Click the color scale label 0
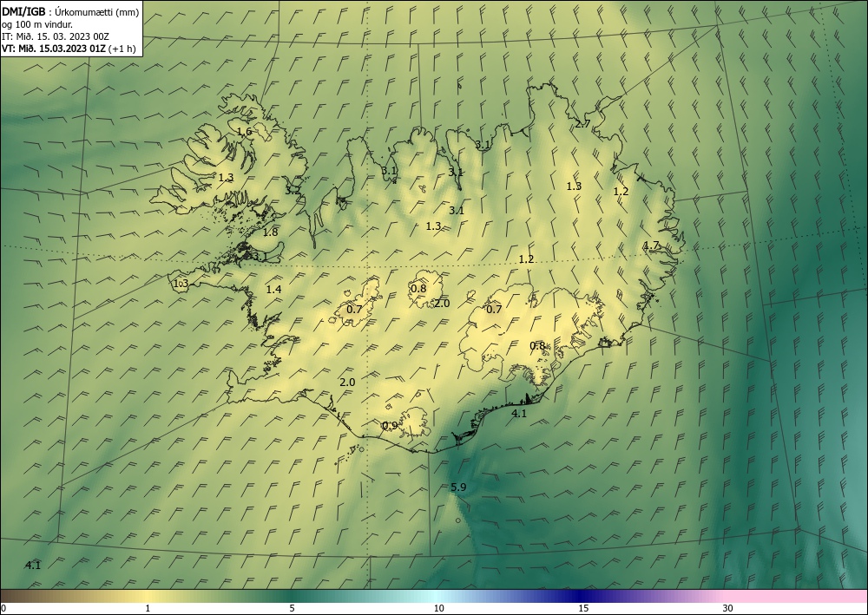The image size is (868, 615). [3, 608]
